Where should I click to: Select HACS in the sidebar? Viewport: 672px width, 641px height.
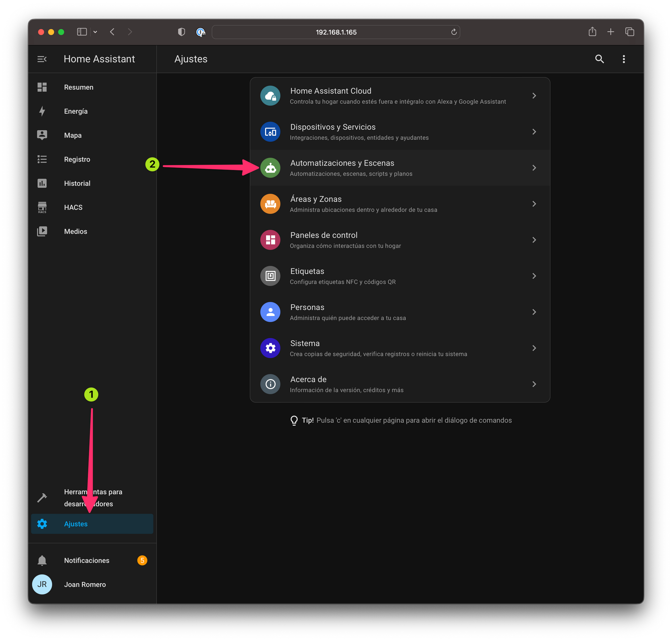point(92,208)
